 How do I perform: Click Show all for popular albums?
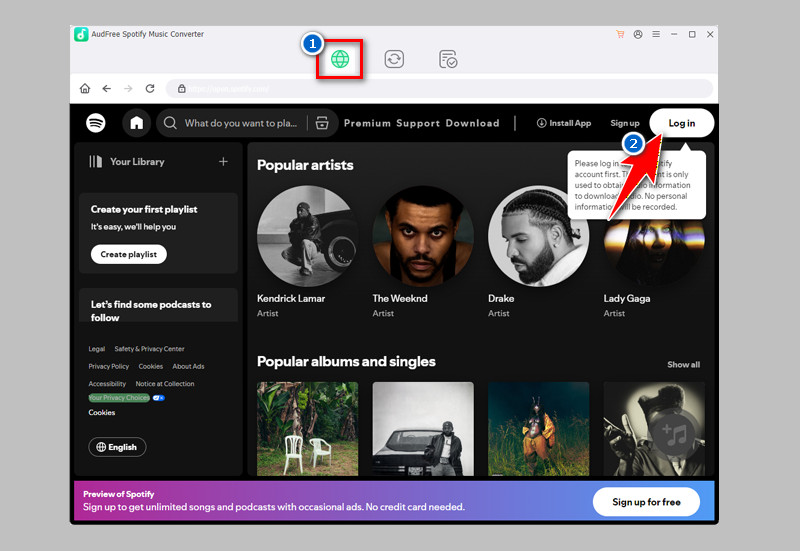coord(684,364)
